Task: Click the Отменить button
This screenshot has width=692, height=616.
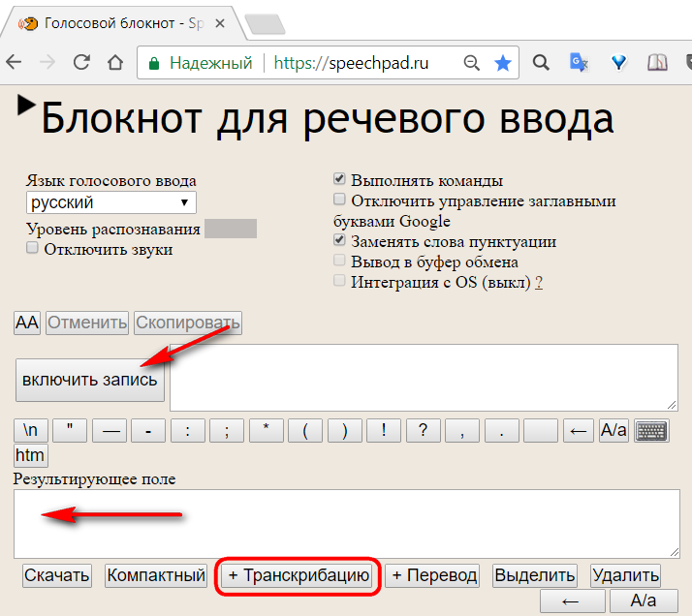Action: [x=87, y=323]
